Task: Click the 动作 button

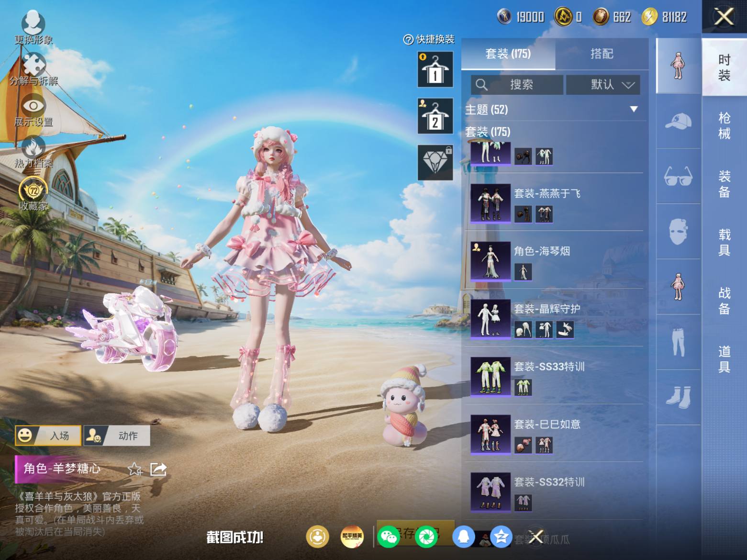Action: (117, 436)
